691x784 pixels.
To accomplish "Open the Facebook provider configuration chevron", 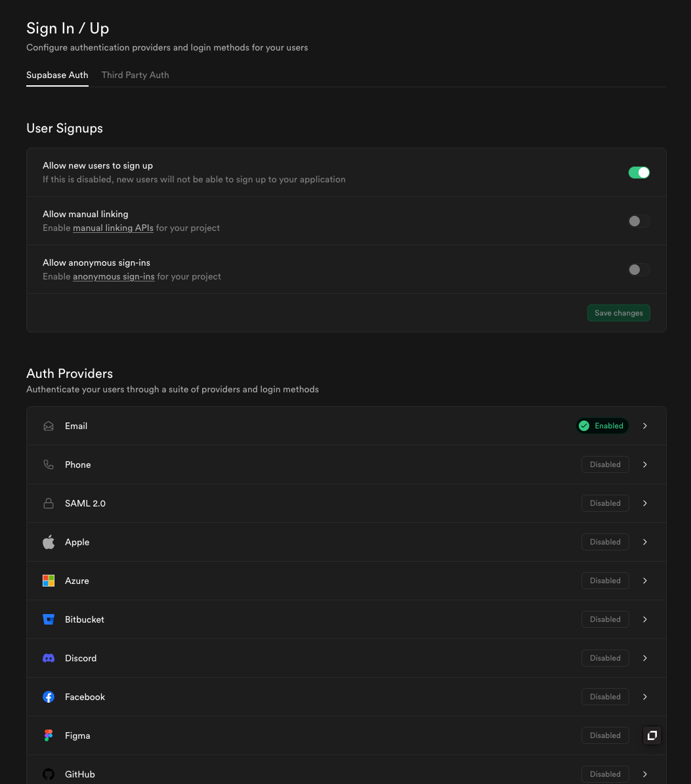I will pyautogui.click(x=644, y=697).
